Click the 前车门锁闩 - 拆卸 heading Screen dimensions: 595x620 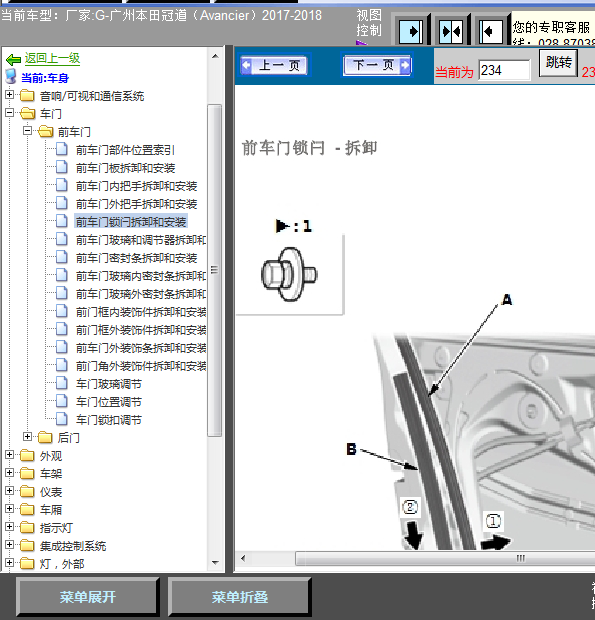(309, 148)
